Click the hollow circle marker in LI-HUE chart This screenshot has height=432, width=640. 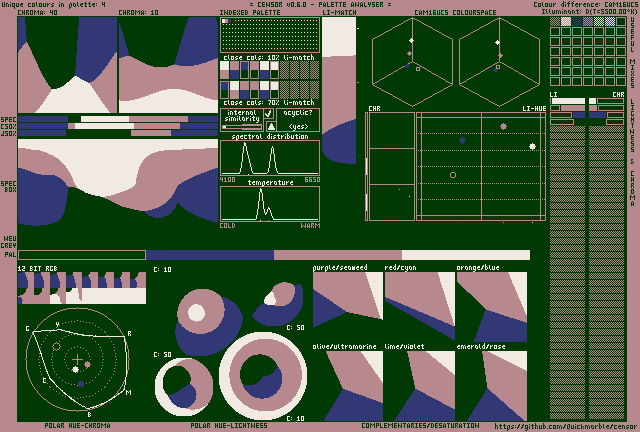[x=453, y=175]
